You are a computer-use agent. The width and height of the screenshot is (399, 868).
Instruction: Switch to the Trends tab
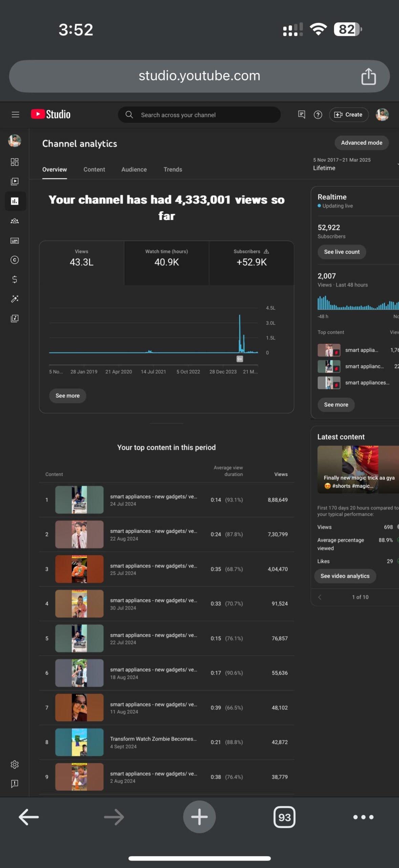click(173, 170)
